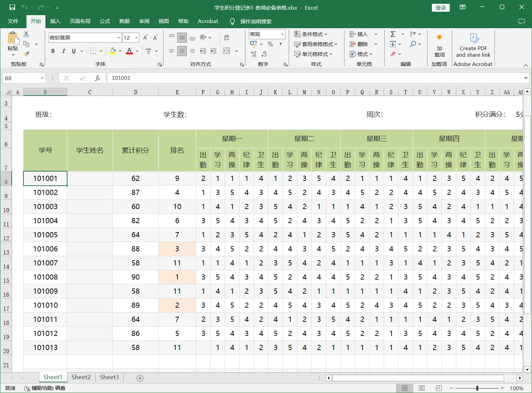Click the Find and Select magnifier icon

413,44
